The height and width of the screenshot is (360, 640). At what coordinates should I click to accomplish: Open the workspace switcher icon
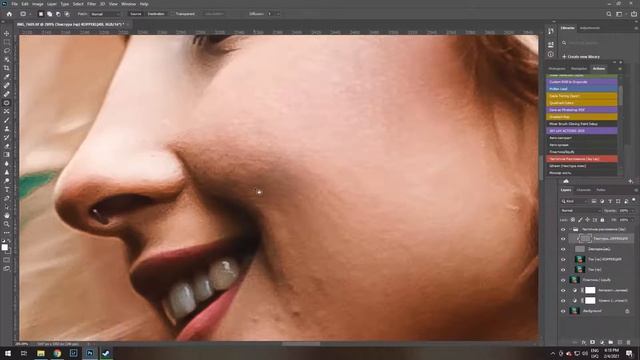coord(620,14)
